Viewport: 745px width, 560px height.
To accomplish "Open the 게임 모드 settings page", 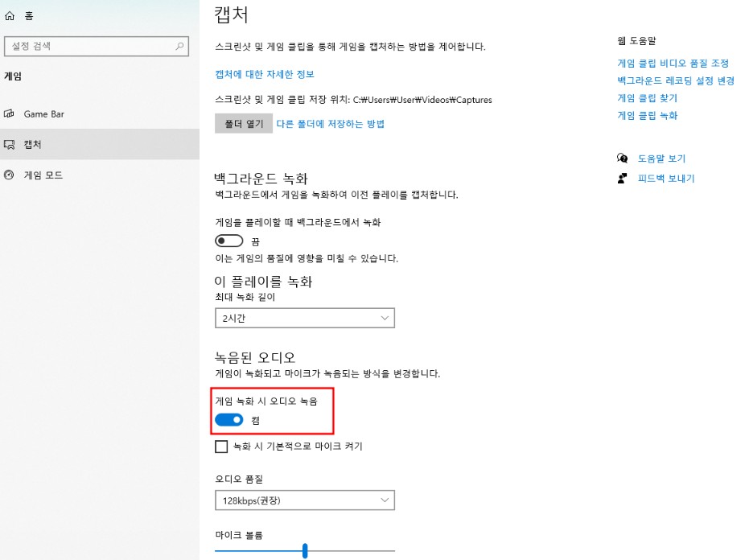I will tap(45, 174).
